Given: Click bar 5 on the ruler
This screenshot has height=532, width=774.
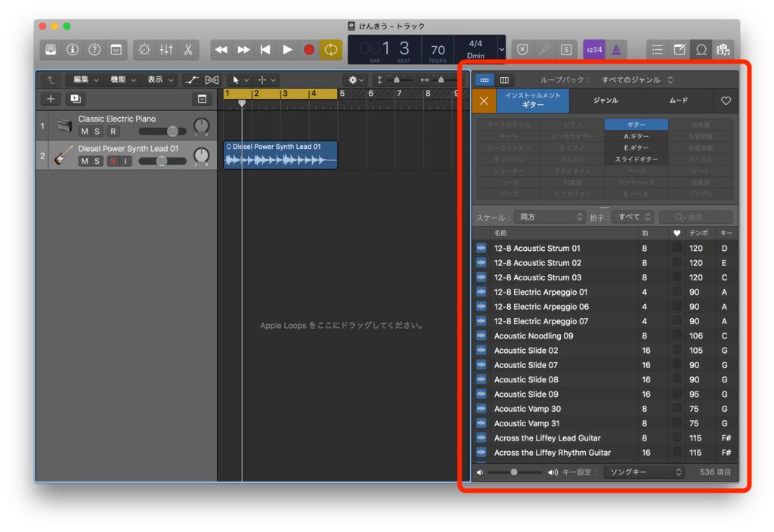Looking at the screenshot, I should tap(342, 94).
